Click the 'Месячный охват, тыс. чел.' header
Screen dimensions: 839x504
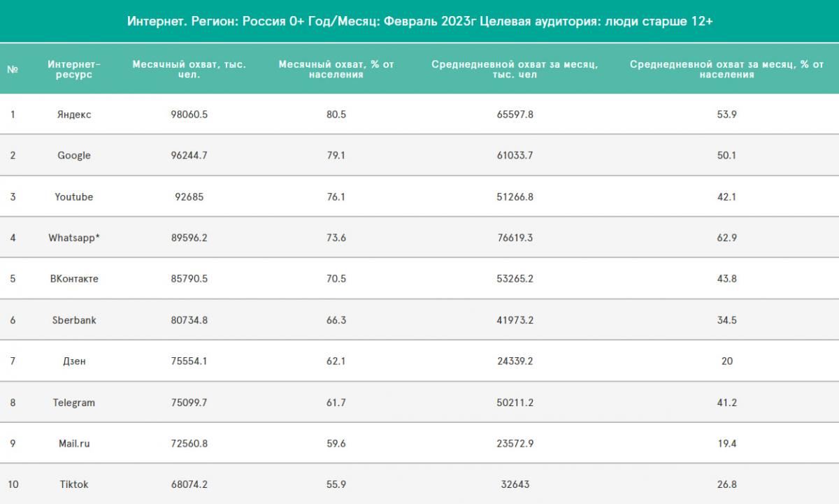pyautogui.click(x=189, y=69)
